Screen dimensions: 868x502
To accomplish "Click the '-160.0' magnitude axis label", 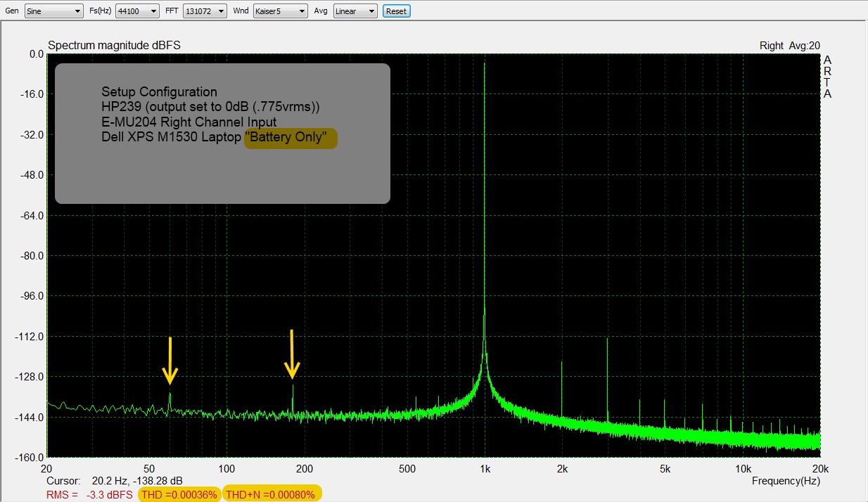I will tap(29, 458).
